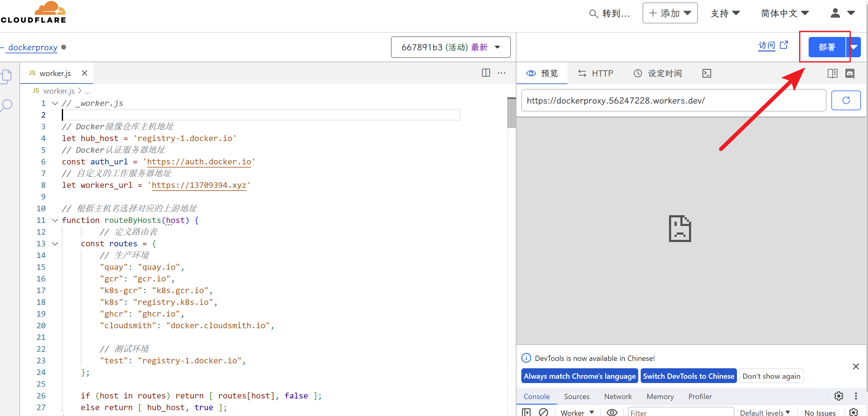The height and width of the screenshot is (416, 868).
Task: Open the Discord community icon
Action: tap(850, 73)
